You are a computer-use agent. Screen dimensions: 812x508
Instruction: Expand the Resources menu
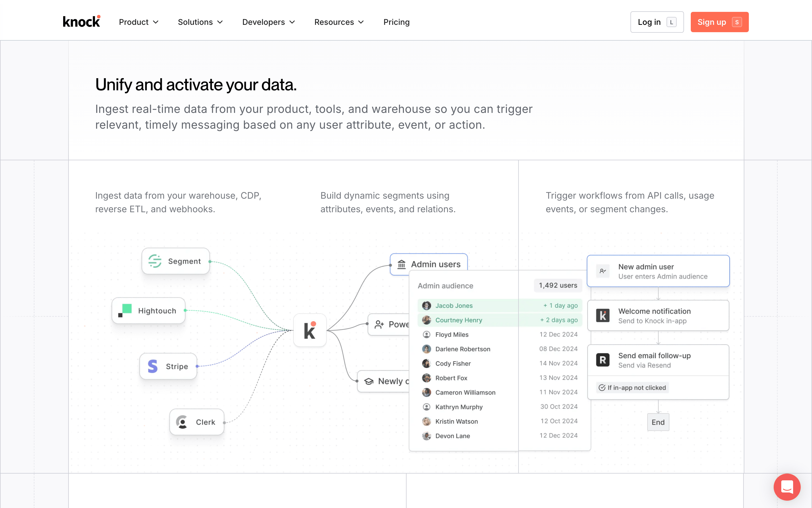pos(339,22)
